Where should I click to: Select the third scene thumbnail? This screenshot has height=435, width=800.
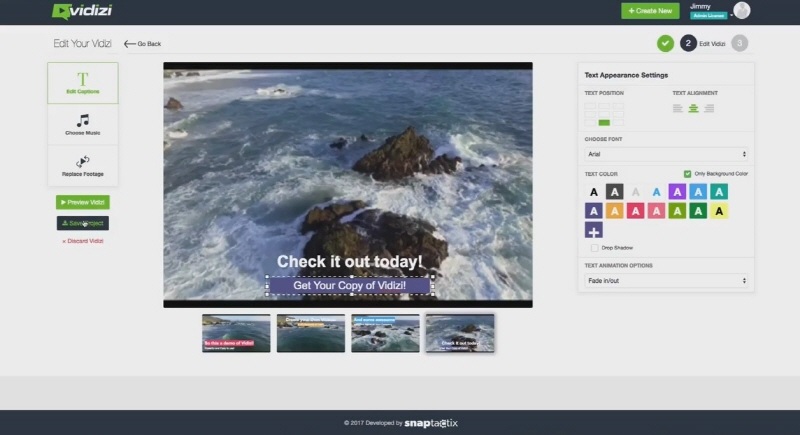pos(385,333)
